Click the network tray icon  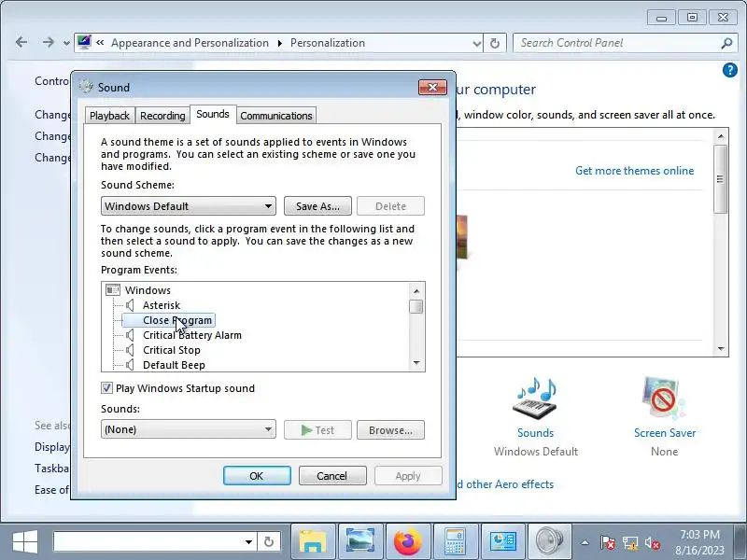629,542
